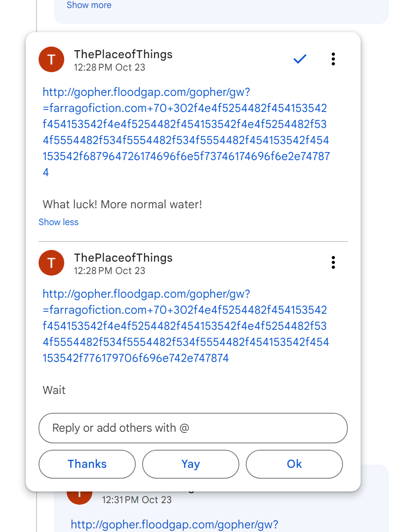Collapse the comment with Show less
The width and height of the screenshot is (400, 532).
(x=59, y=222)
